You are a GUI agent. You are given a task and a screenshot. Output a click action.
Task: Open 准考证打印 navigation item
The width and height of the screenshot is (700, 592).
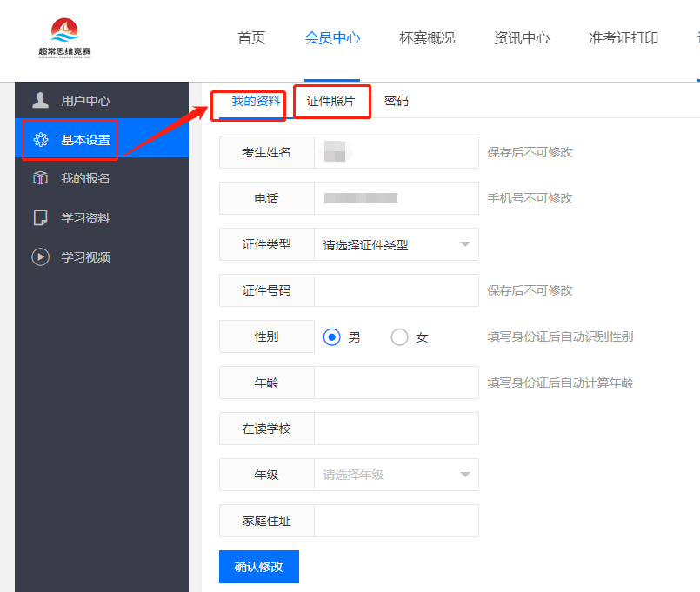[x=623, y=38]
